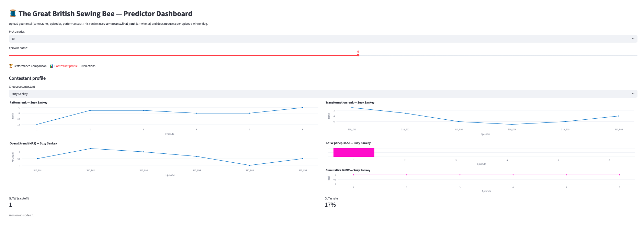
Task: Click Transformation rank point at S10_E01
Action: (352, 108)
